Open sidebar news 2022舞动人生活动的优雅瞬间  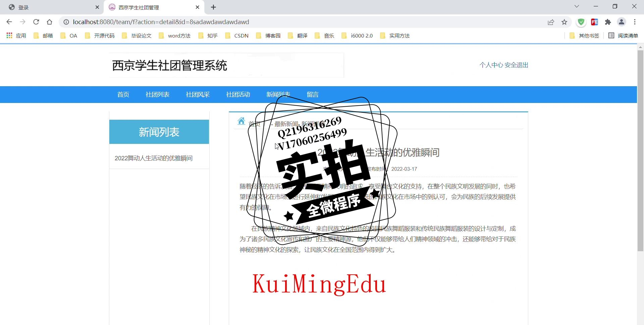154,158
